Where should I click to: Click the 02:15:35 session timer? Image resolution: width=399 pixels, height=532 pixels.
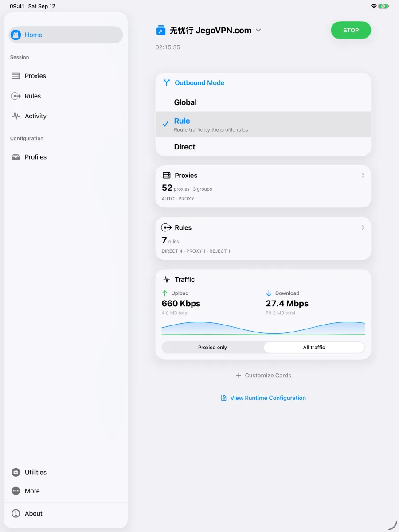click(x=168, y=47)
